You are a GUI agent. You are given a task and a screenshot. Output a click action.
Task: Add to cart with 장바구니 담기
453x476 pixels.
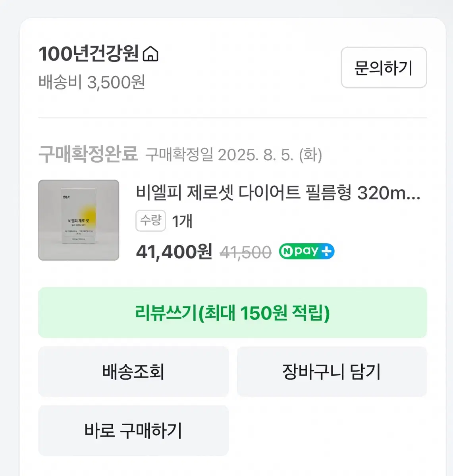pyautogui.click(x=332, y=372)
